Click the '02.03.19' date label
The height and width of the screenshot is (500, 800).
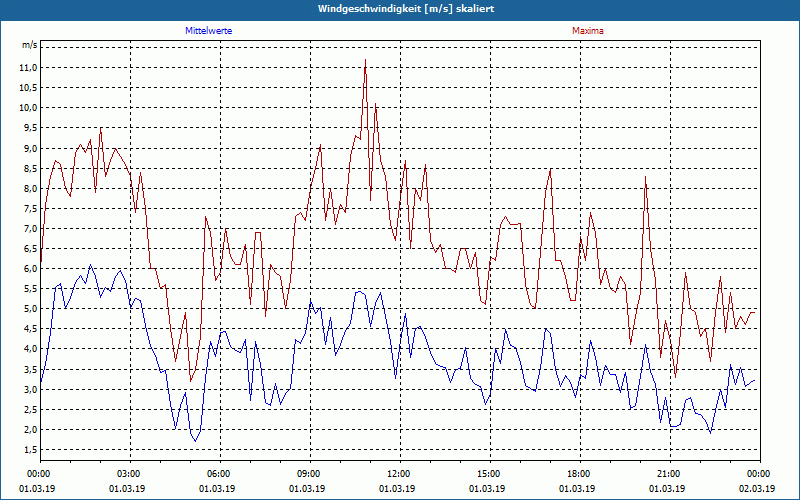758,489
